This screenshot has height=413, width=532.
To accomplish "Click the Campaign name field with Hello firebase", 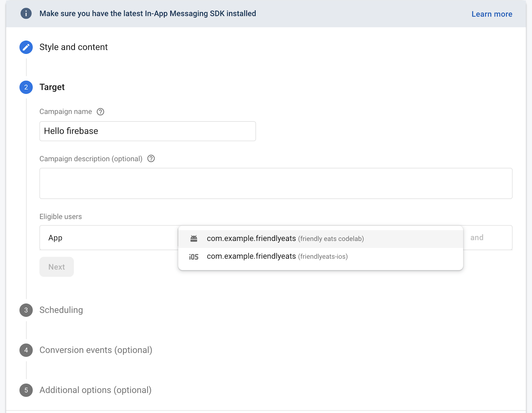I will [147, 131].
